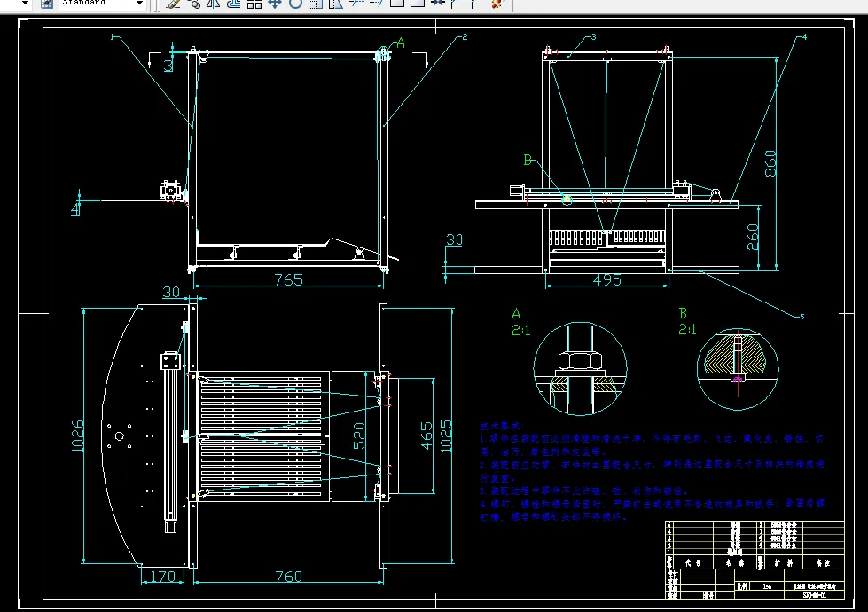This screenshot has width=868, height=612.
Task: Choose the Join tool
Action: pyautogui.click(x=438, y=4)
